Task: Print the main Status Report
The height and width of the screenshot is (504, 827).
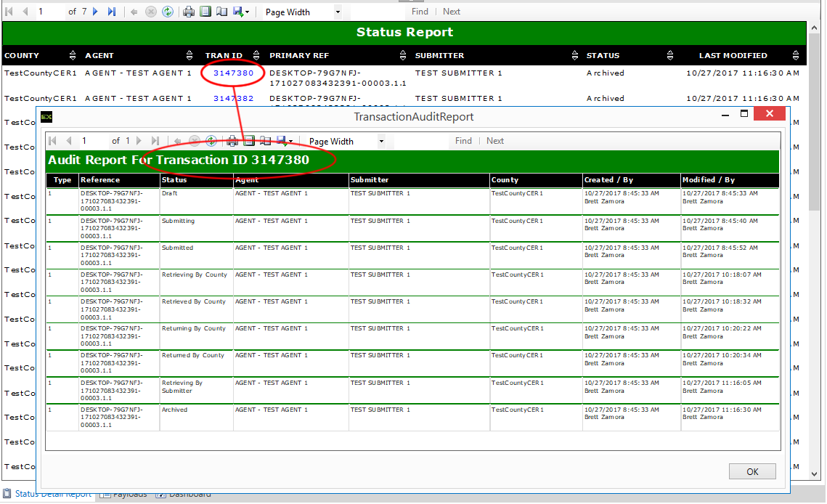Action: [189, 12]
